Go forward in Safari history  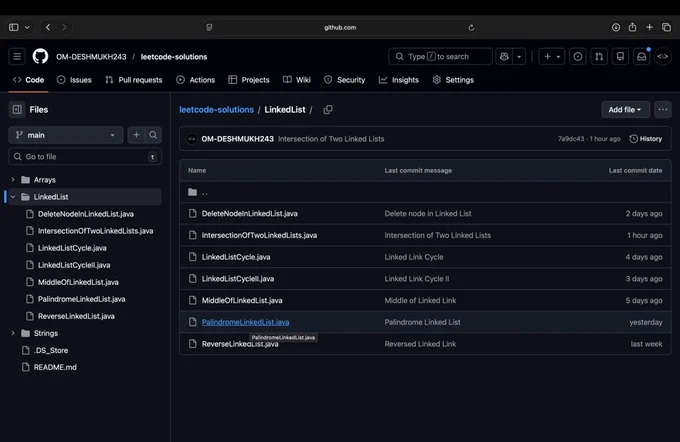tap(64, 27)
